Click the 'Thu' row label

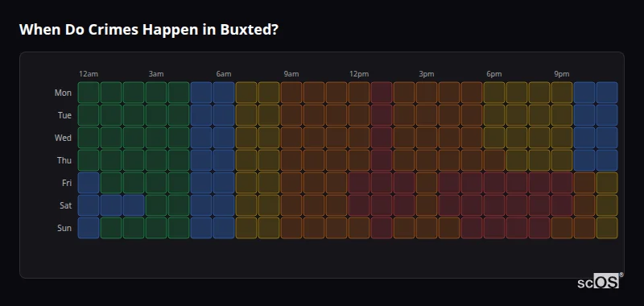pos(64,160)
